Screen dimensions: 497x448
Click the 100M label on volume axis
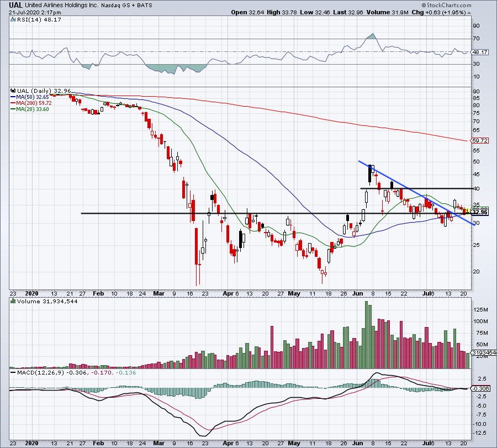(x=481, y=321)
